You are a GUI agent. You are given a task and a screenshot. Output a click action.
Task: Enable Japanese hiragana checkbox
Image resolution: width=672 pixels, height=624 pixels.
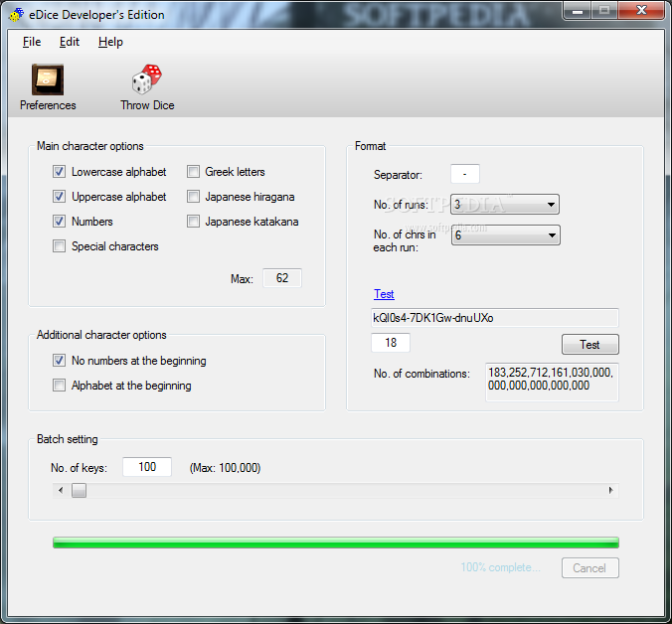[193, 197]
